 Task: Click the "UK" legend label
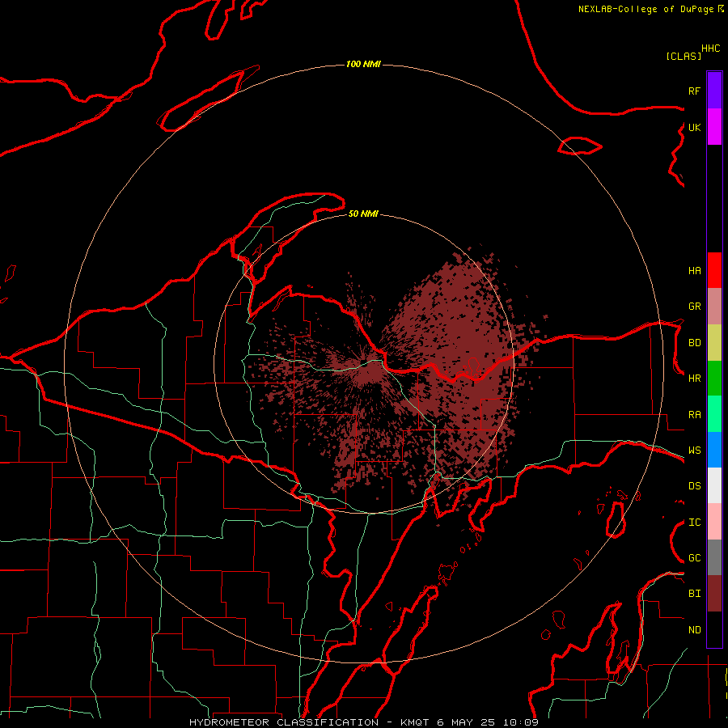point(694,127)
